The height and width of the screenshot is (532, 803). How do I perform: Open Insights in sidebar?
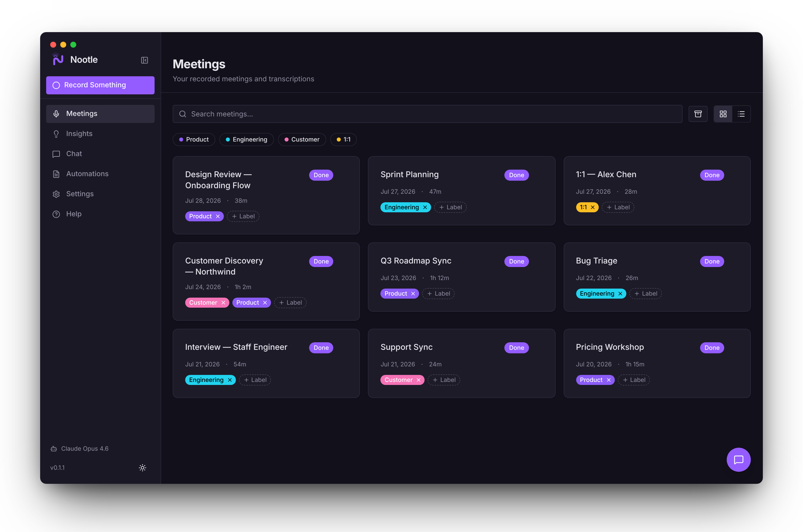(100, 134)
